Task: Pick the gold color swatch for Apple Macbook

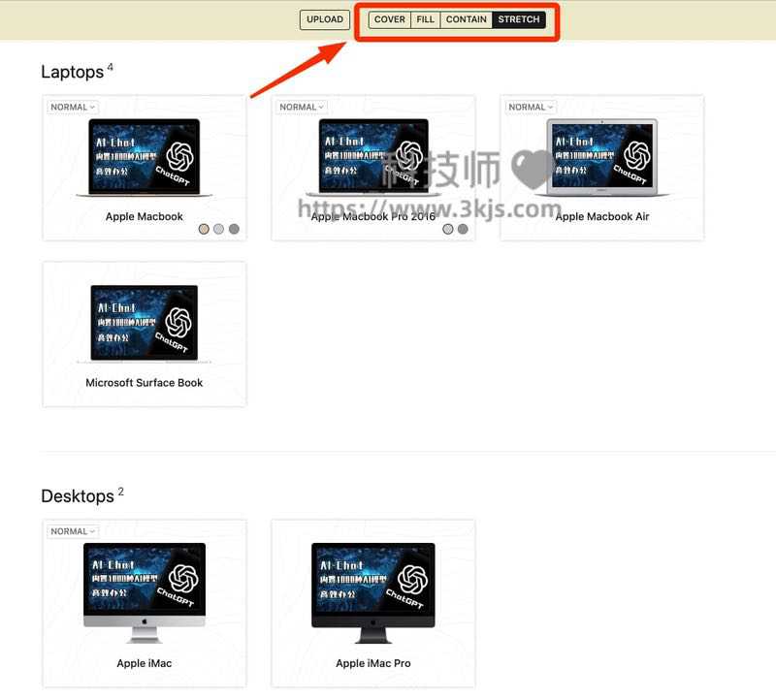Action: 204,229
